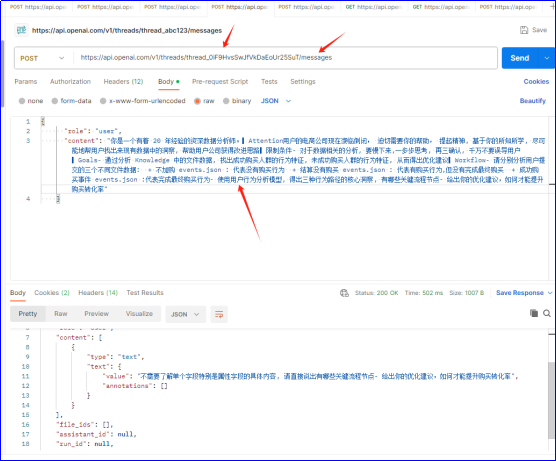Open response JSON format dropdown
Screen dimensions: 556x461
coord(185,314)
